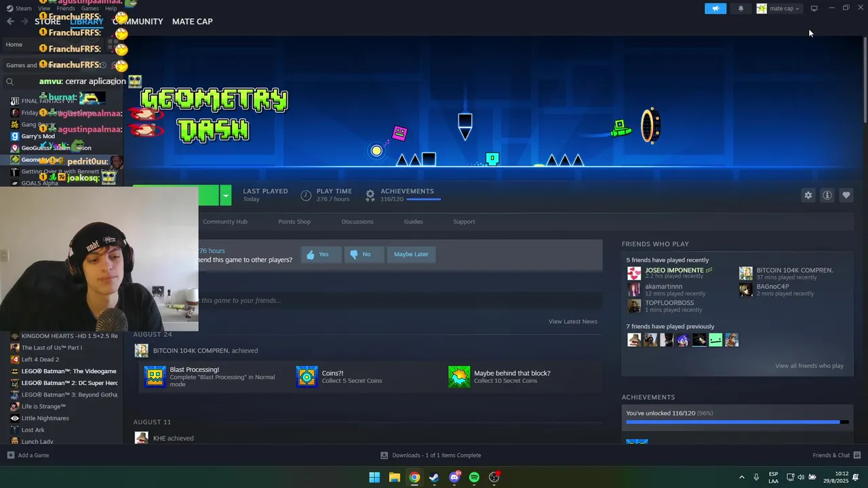Select Little Nightmares in library list
868x488 pixels.
click(x=45, y=418)
